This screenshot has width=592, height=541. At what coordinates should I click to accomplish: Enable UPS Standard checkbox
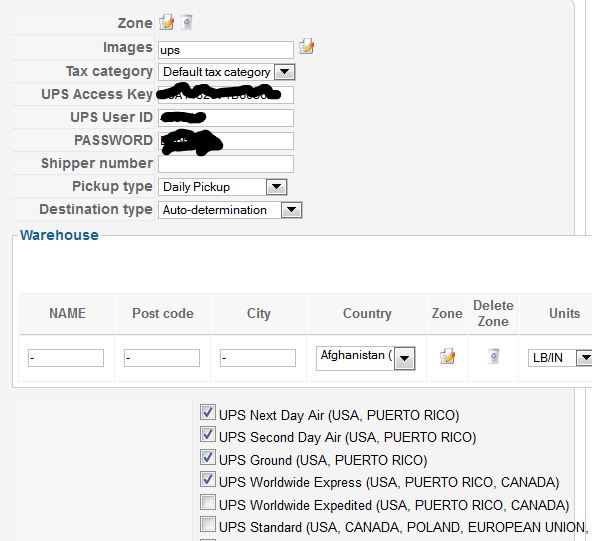pyautogui.click(x=208, y=525)
